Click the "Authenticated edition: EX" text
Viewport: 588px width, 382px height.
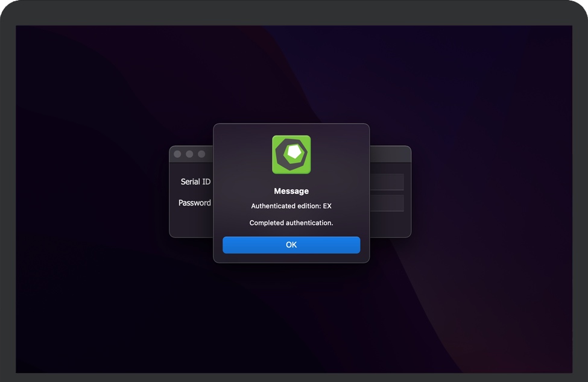pos(291,206)
